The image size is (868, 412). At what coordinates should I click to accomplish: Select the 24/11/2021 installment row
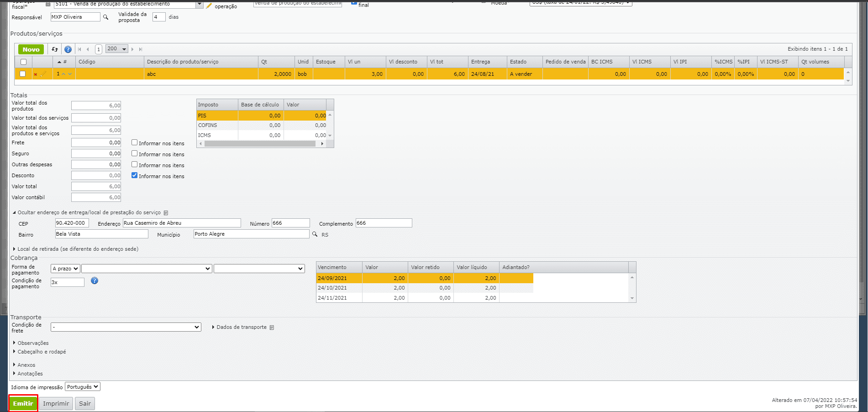(x=425, y=298)
